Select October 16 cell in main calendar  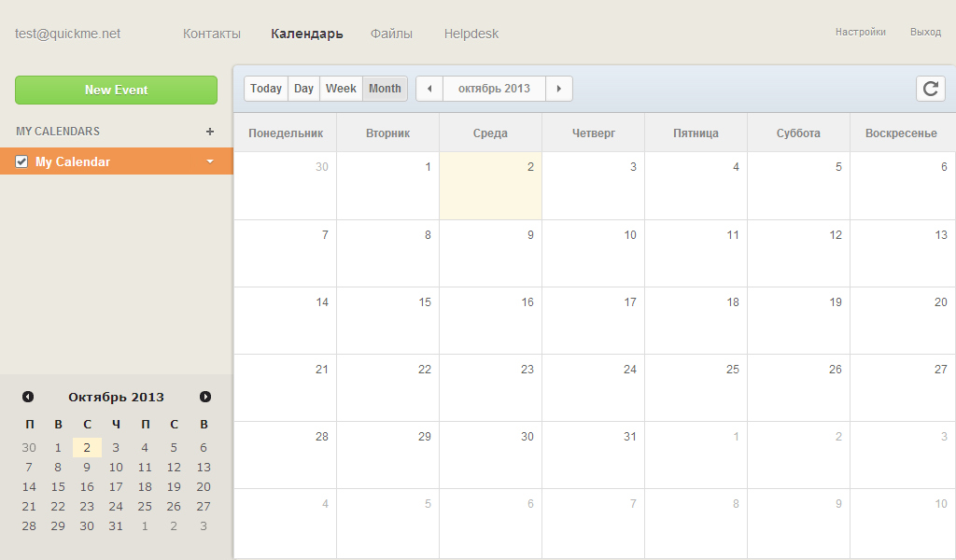490,320
